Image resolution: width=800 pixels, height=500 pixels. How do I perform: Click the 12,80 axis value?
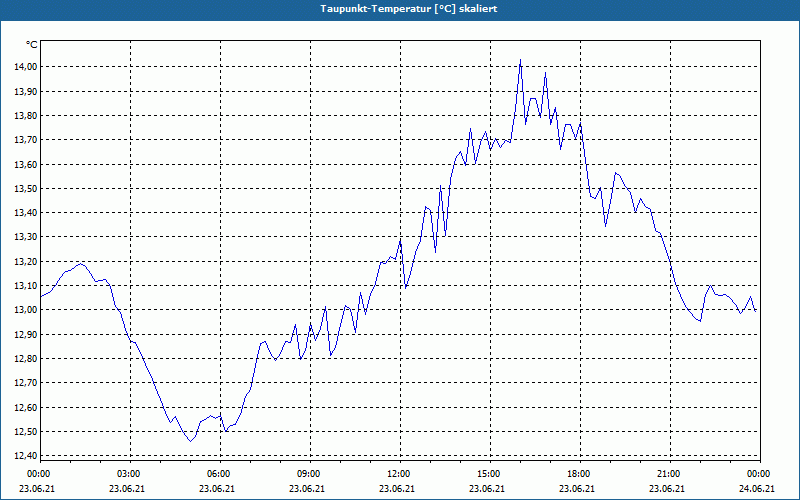coord(25,359)
